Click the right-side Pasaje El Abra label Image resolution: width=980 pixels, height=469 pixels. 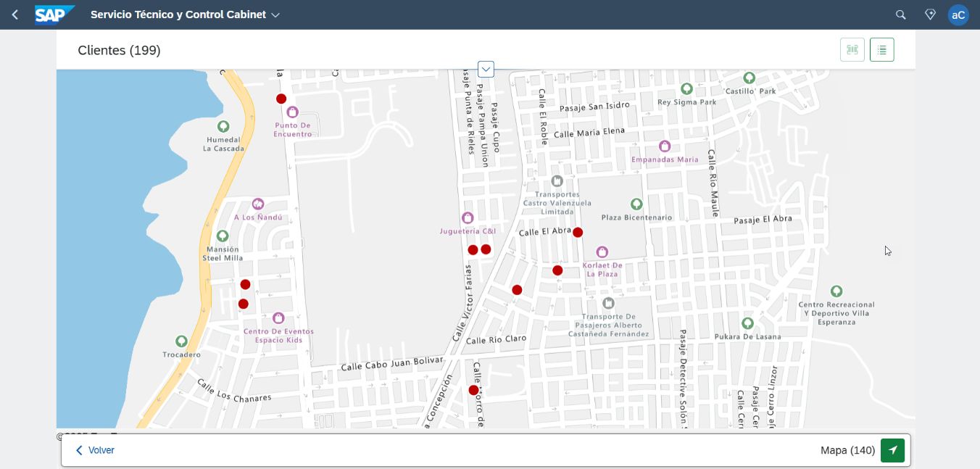pyautogui.click(x=763, y=220)
